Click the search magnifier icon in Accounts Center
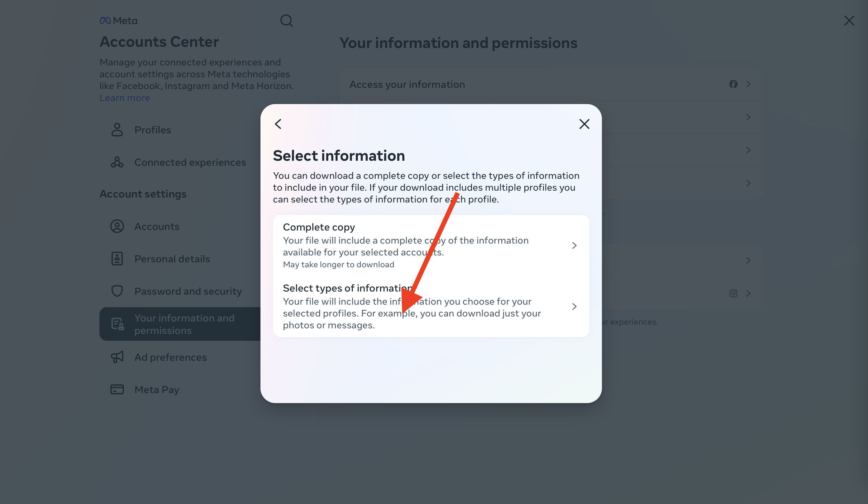This screenshot has height=504, width=868. (286, 21)
